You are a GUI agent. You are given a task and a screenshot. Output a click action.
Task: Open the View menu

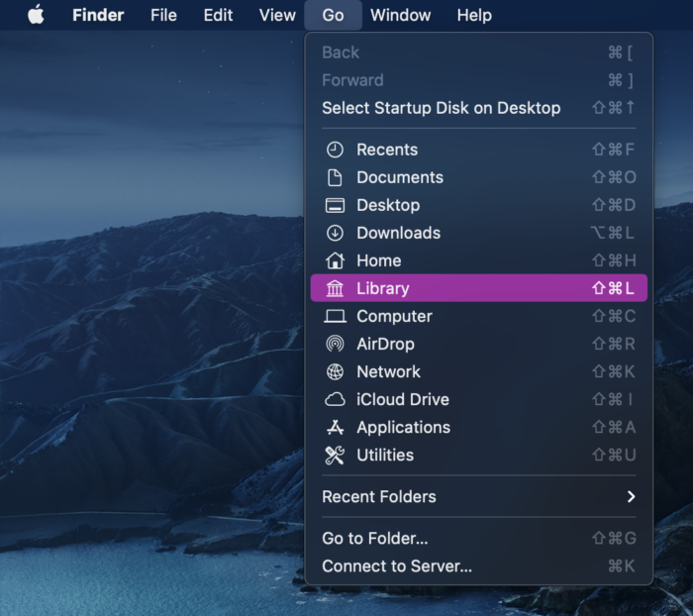point(277,15)
